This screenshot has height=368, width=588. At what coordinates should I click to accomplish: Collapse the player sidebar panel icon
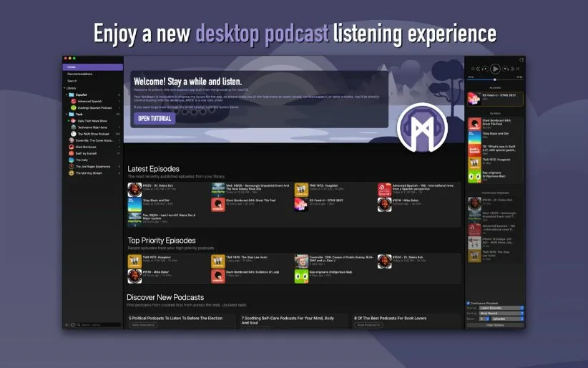pos(521,60)
